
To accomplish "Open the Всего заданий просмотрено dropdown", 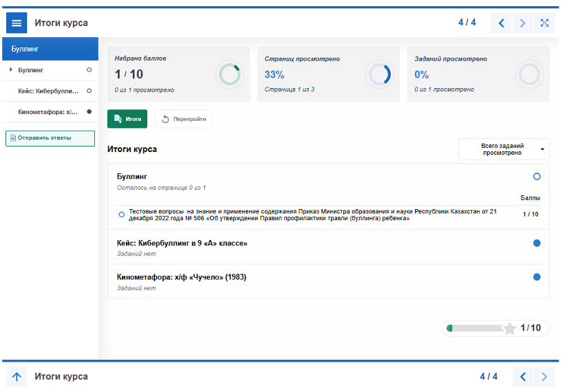I will click(x=504, y=149).
